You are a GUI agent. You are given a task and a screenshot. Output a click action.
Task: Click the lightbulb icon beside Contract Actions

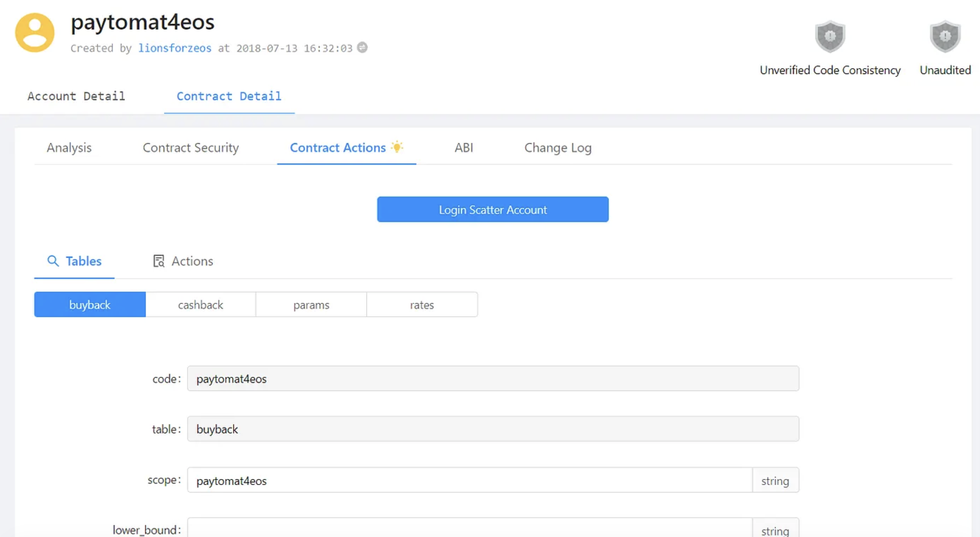tap(397, 146)
